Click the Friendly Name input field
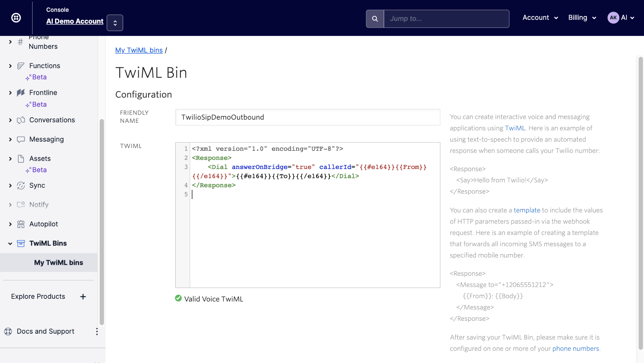 click(x=308, y=117)
